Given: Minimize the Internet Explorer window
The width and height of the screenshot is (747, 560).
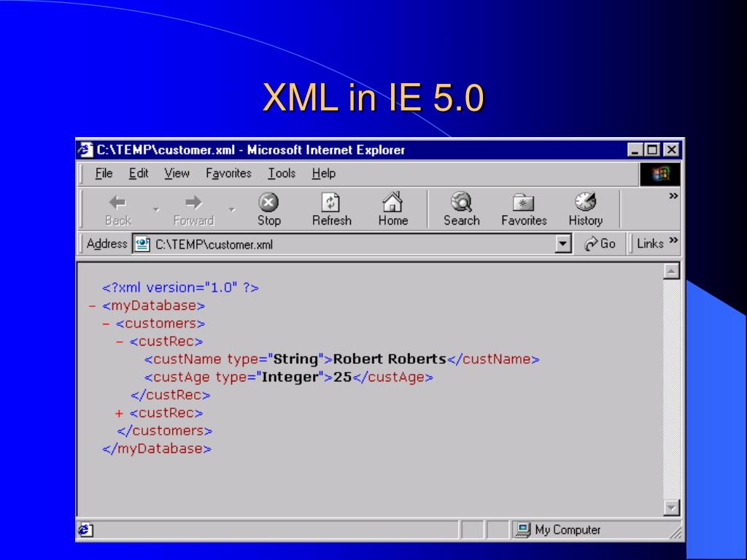Looking at the screenshot, I should click(x=635, y=150).
